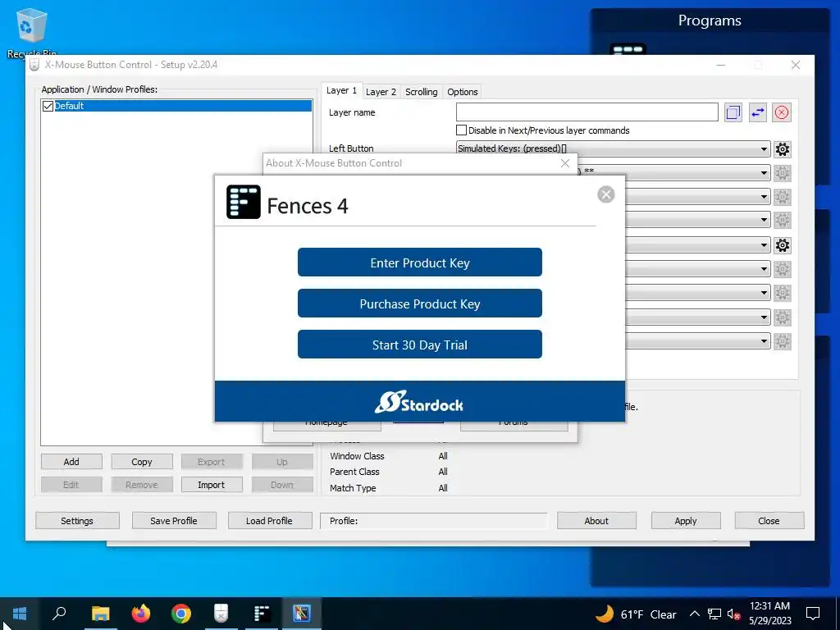This screenshot has height=630, width=840.
Task: Click the All value for Parent Class
Action: 443,472
